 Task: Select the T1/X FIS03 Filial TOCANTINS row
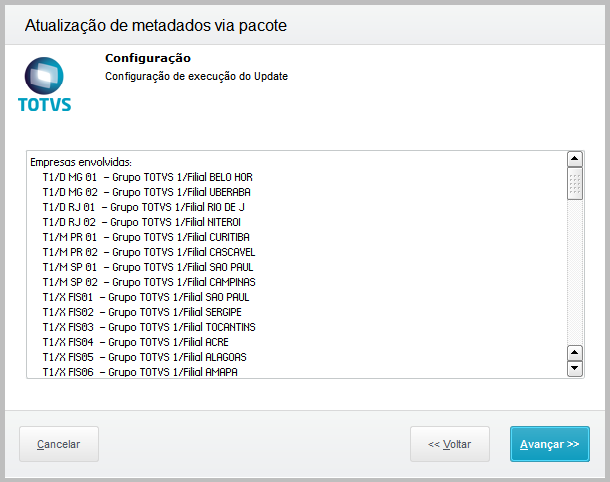[148, 327]
